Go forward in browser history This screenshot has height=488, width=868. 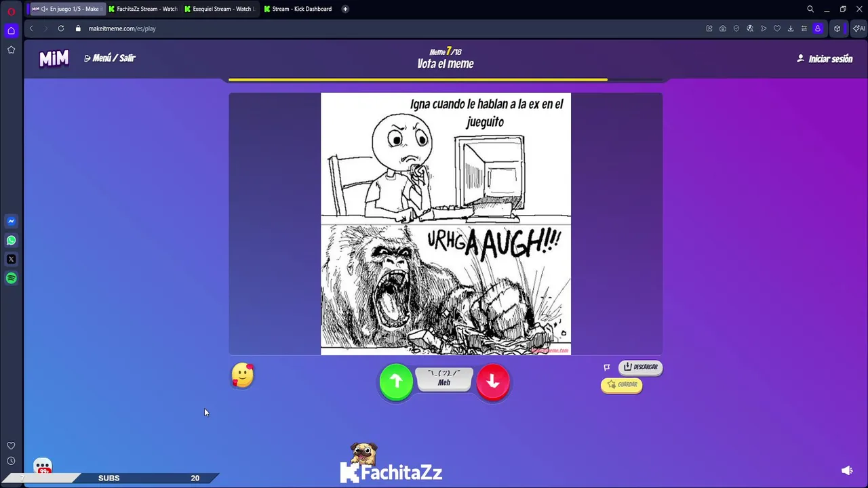click(x=45, y=28)
